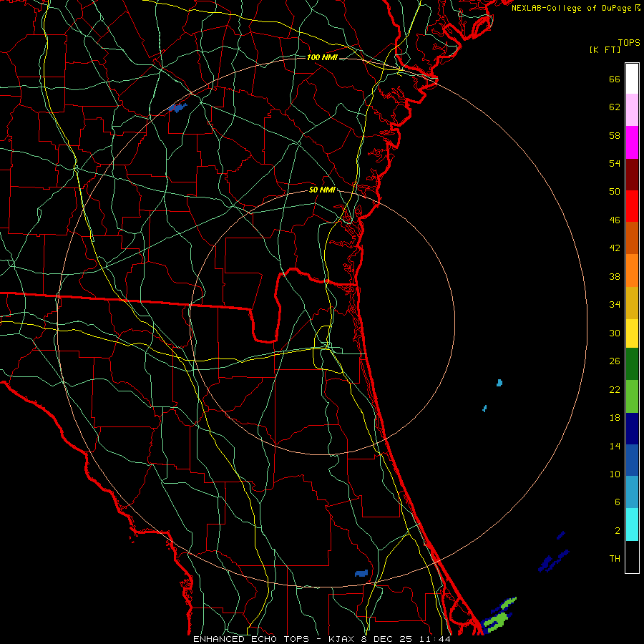This screenshot has height=644, width=644.
Task: Click the "6" scale value
Action: tap(617, 502)
